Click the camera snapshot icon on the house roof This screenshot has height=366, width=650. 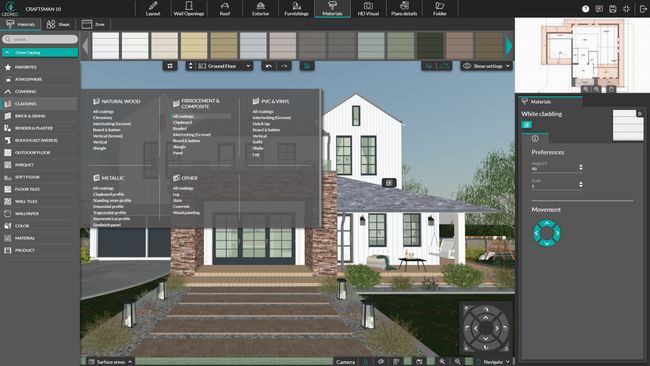389,183
